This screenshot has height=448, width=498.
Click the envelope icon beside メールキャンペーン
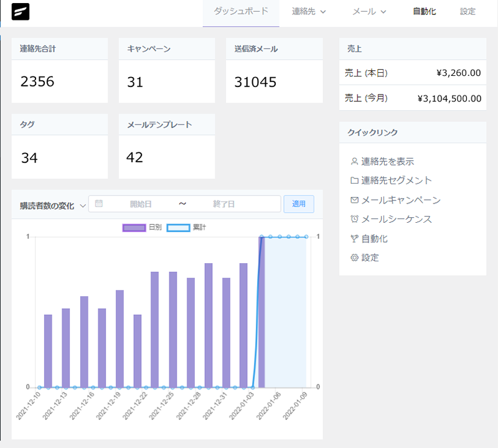coord(354,200)
